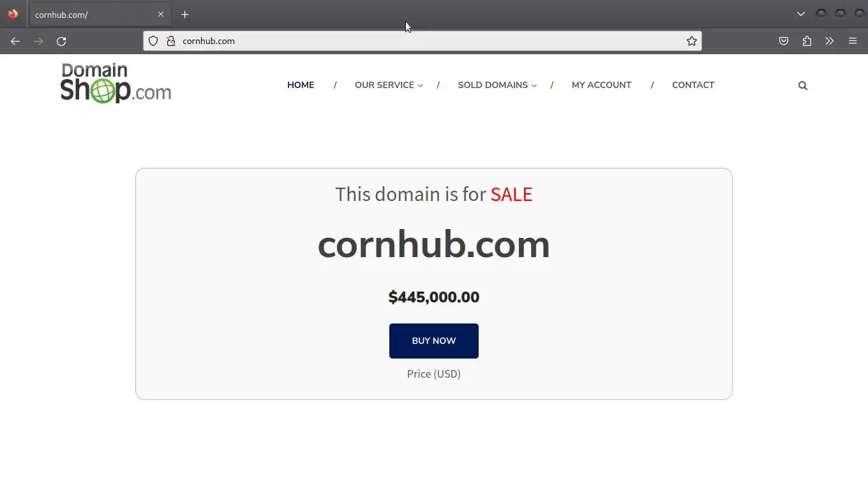This screenshot has width=868, height=490.
Task: Expand the OUR SERVICE dropdown menu
Action: [389, 85]
